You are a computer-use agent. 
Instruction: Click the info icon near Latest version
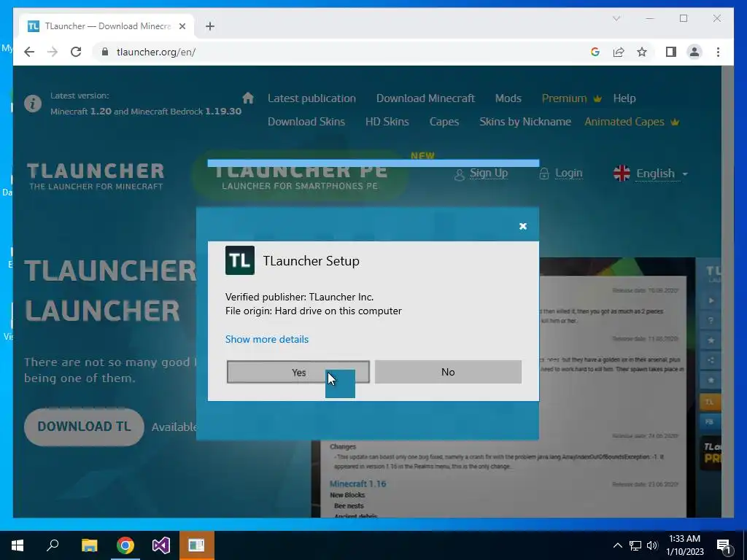pos(33,104)
